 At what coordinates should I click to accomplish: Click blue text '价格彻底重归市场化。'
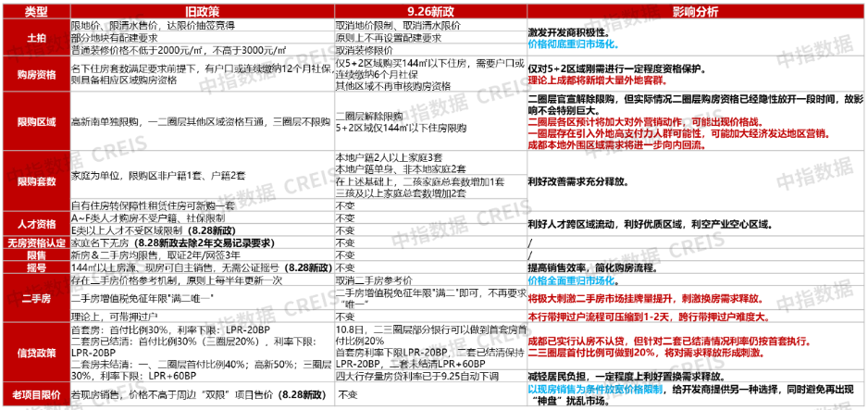point(574,44)
